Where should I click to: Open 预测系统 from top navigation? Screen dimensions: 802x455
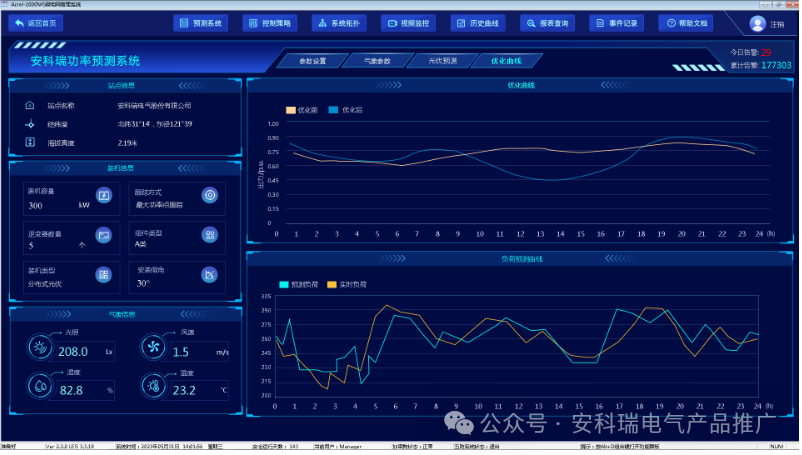click(200, 24)
